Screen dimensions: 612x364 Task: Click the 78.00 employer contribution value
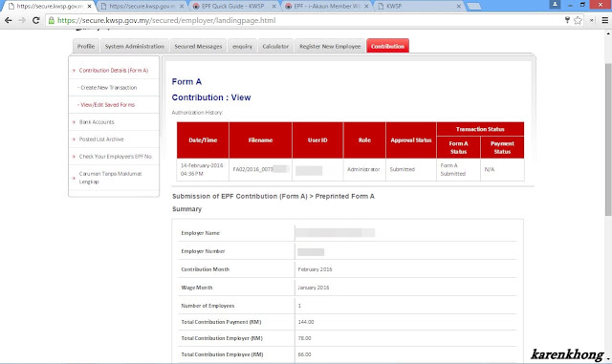(x=304, y=338)
